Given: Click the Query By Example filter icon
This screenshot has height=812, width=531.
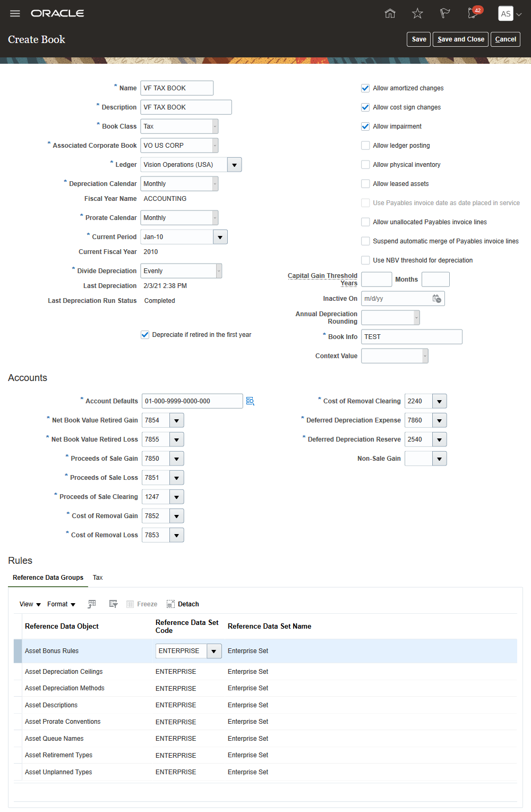Looking at the screenshot, I should click(x=113, y=604).
